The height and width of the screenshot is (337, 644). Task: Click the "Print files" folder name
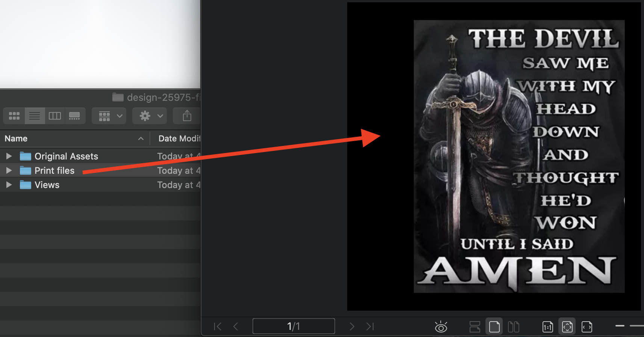[x=54, y=170]
